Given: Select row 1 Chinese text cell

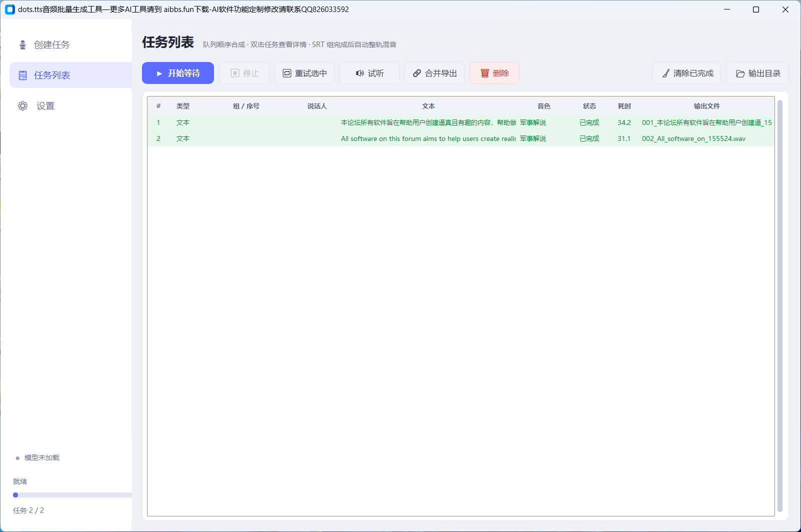Looking at the screenshot, I should click(428, 122).
